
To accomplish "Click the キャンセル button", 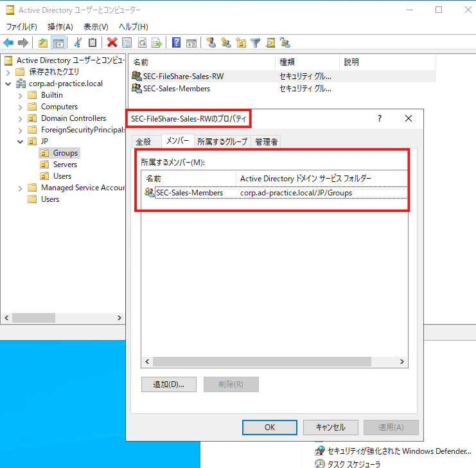I will tap(331, 428).
